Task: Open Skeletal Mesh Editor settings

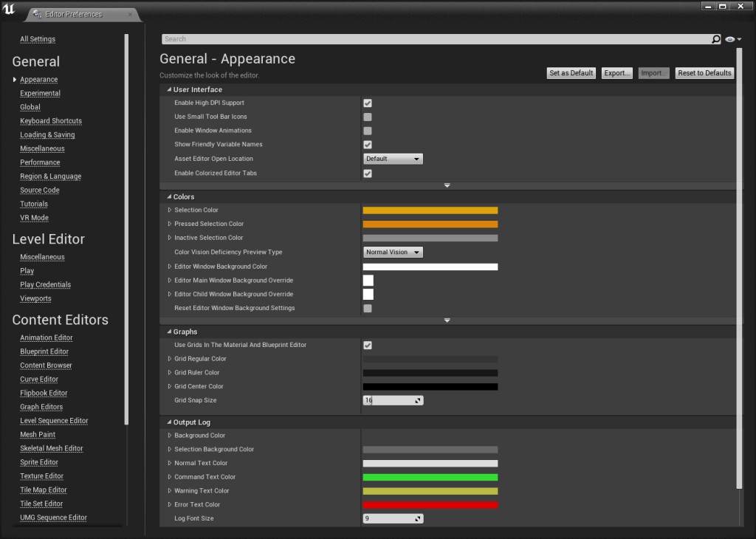Action: [x=52, y=448]
